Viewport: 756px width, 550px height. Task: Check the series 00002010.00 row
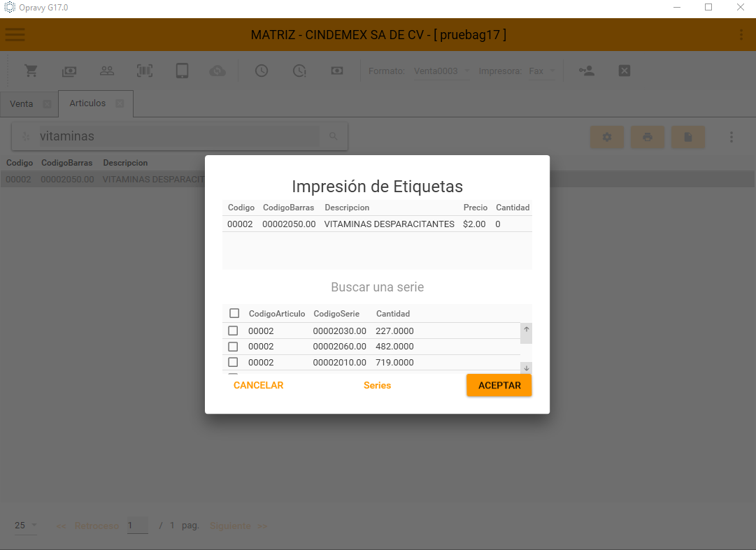point(233,362)
